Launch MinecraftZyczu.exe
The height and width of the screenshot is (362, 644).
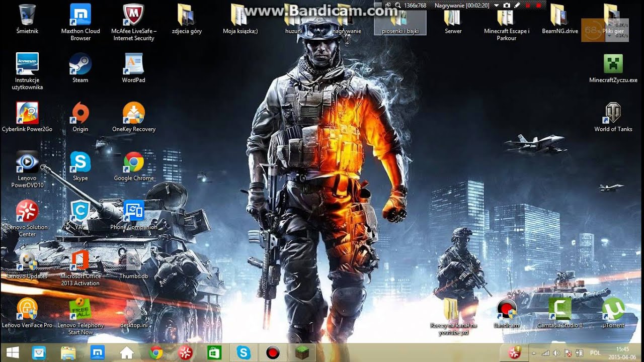point(613,68)
